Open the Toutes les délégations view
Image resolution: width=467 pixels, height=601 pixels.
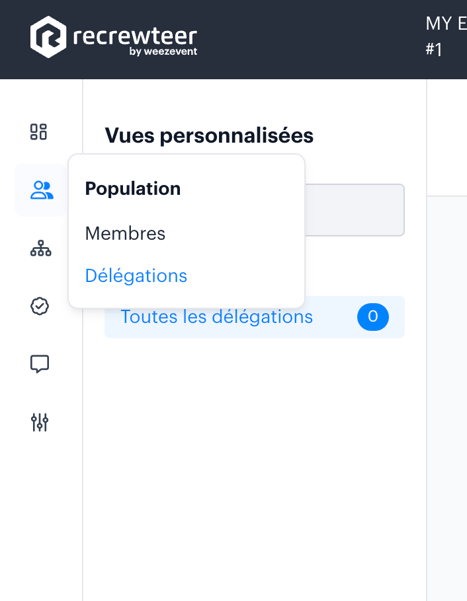(x=254, y=317)
